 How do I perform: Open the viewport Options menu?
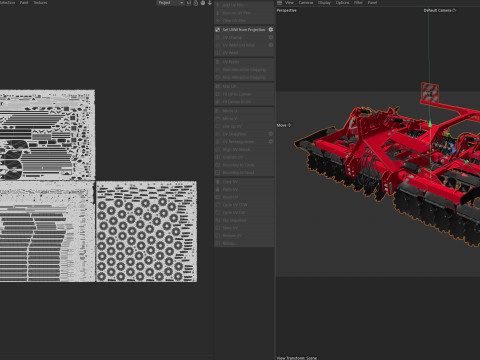[x=342, y=3]
